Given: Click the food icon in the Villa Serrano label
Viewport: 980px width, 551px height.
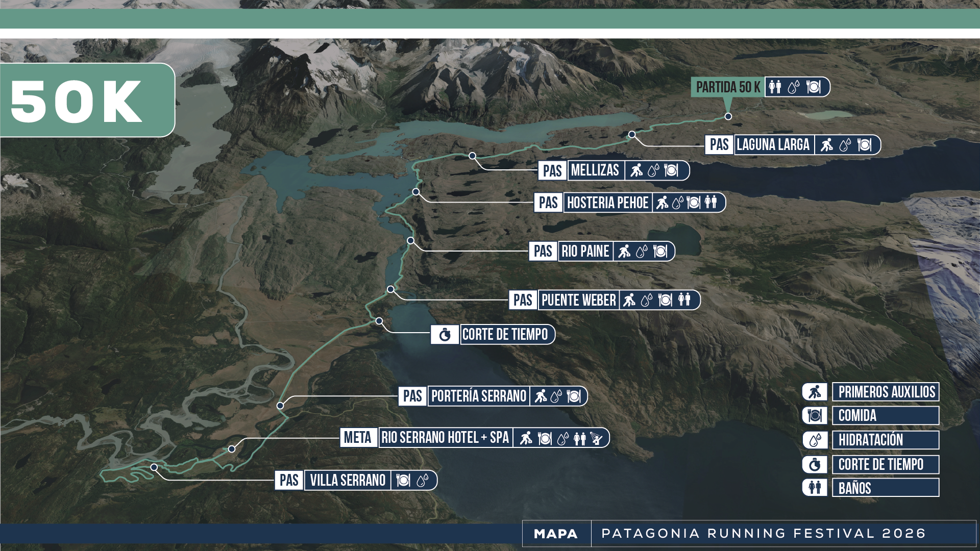Looking at the screenshot, I should [403, 481].
